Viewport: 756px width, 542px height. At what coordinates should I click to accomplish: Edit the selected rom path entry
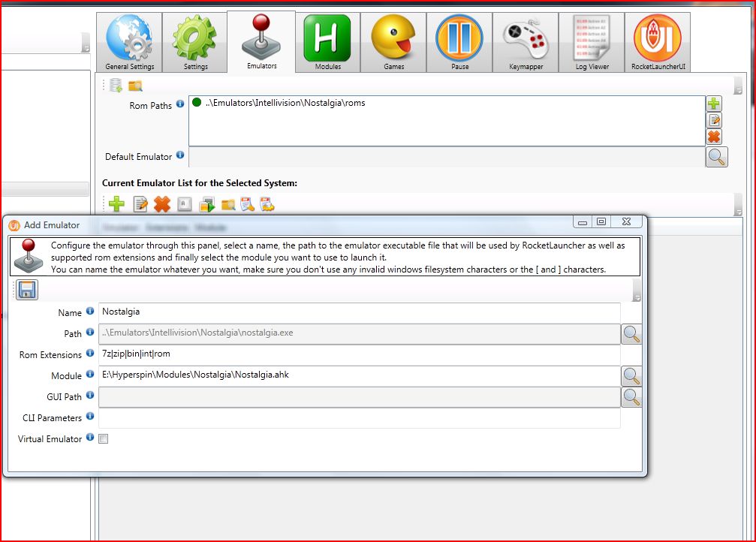(714, 120)
